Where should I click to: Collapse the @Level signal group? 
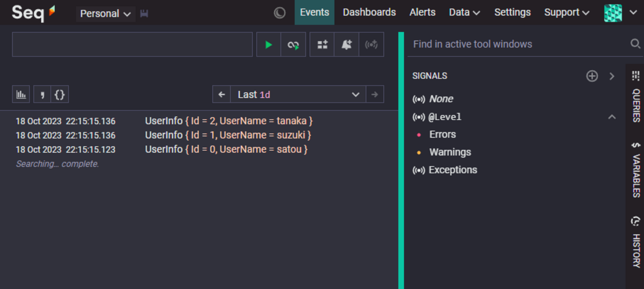click(612, 117)
